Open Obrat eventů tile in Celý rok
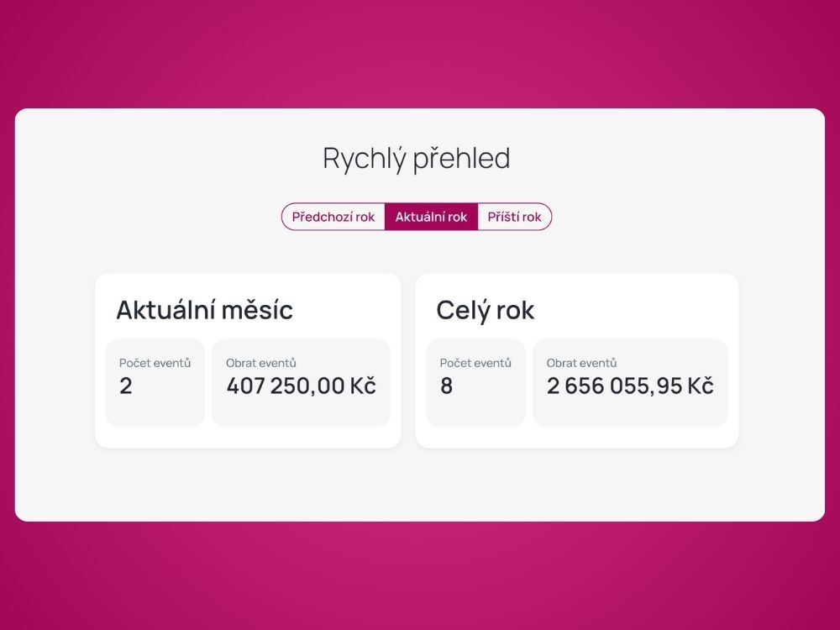This screenshot has height=630, width=840. (630, 382)
